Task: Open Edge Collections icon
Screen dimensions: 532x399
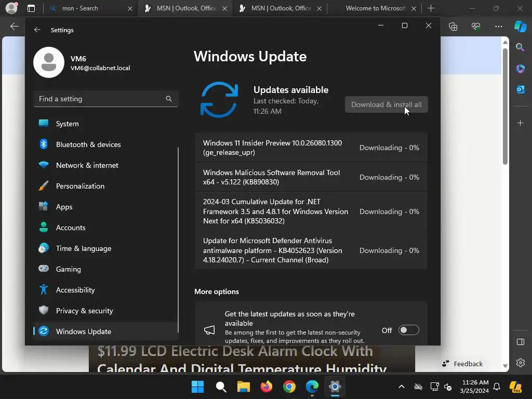Action: point(453,26)
